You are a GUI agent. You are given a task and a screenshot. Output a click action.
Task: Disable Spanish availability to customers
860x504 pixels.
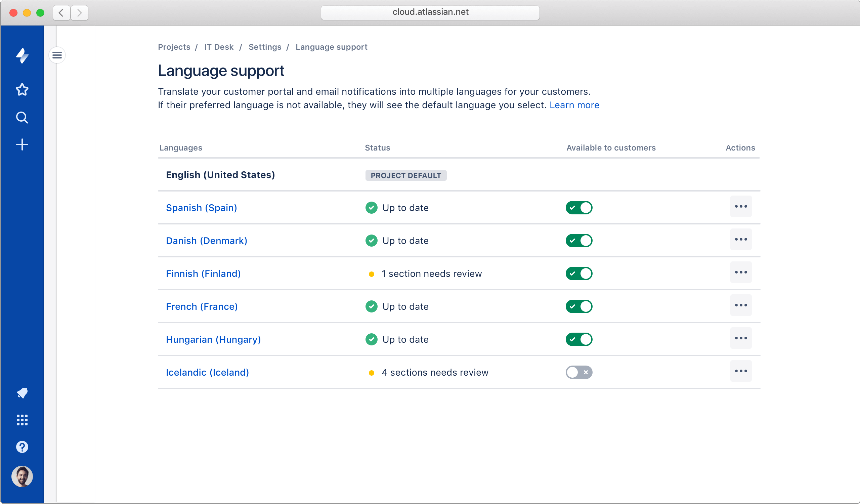point(579,207)
